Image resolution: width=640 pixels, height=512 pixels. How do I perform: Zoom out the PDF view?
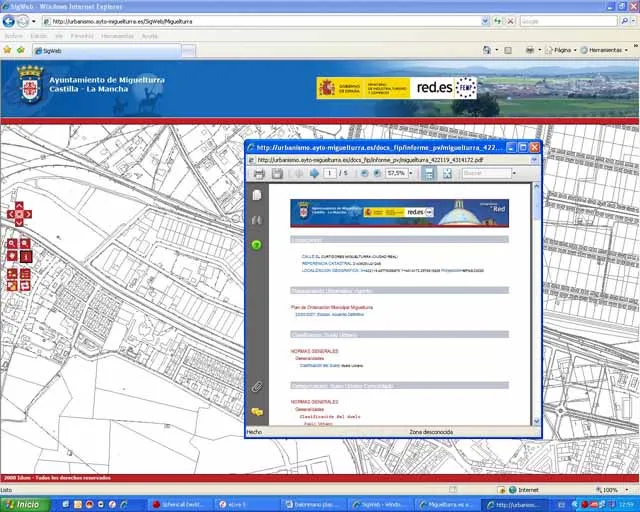pyautogui.click(x=364, y=173)
